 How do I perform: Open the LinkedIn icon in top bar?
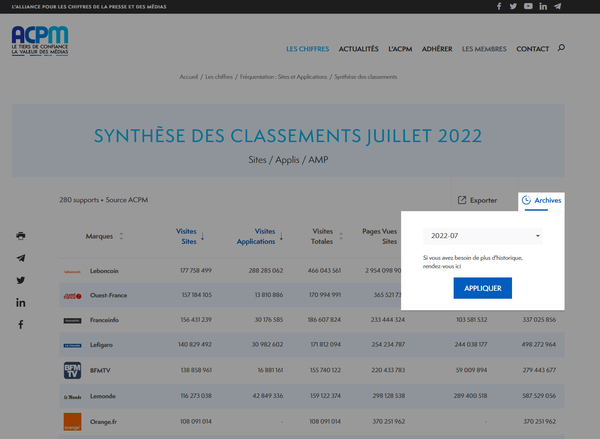(x=543, y=6)
